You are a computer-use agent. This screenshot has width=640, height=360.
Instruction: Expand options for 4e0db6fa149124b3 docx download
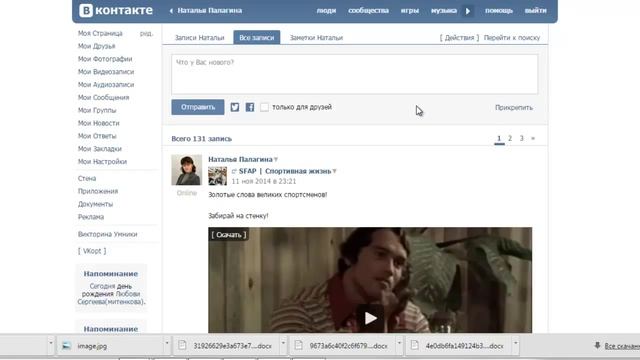coord(516,343)
